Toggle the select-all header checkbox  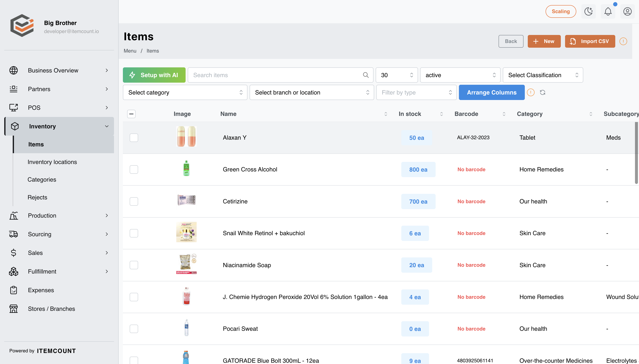point(131,114)
